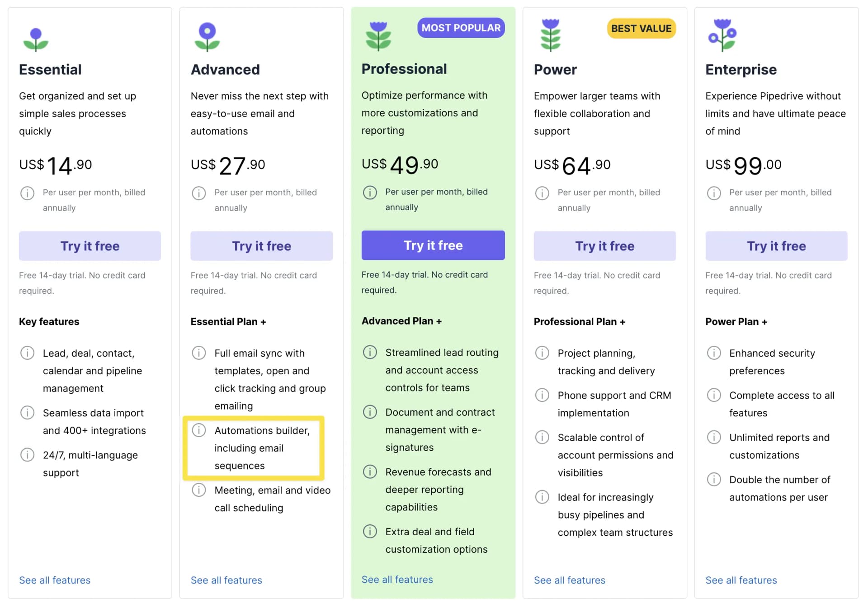Click the Essential Plan + heading

228,321
